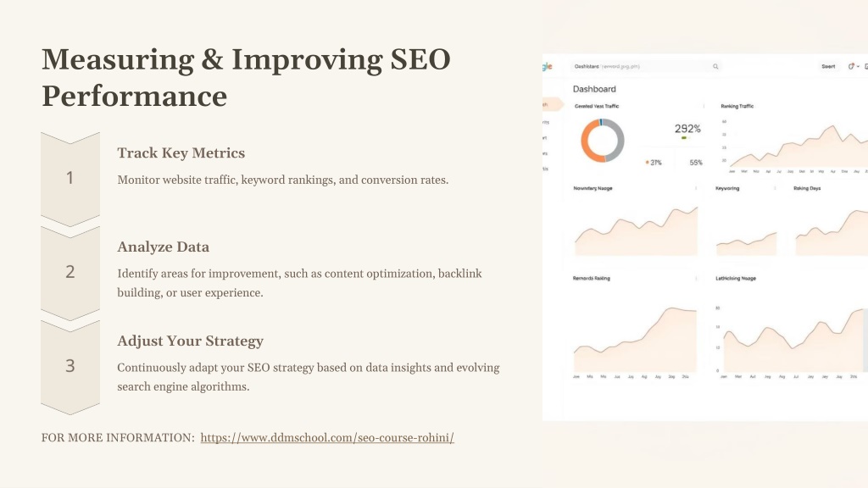Click the Ranking Traffic area chart
The height and width of the screenshot is (488, 868).
[797, 146]
